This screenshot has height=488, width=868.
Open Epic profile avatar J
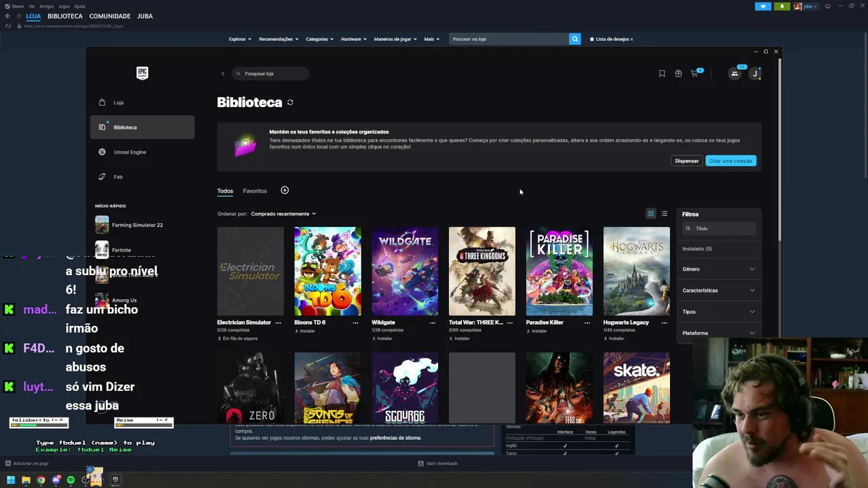click(x=755, y=73)
